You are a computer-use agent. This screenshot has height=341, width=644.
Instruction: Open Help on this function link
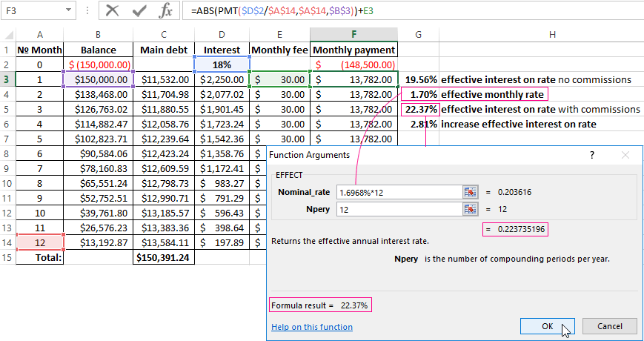pyautogui.click(x=312, y=327)
